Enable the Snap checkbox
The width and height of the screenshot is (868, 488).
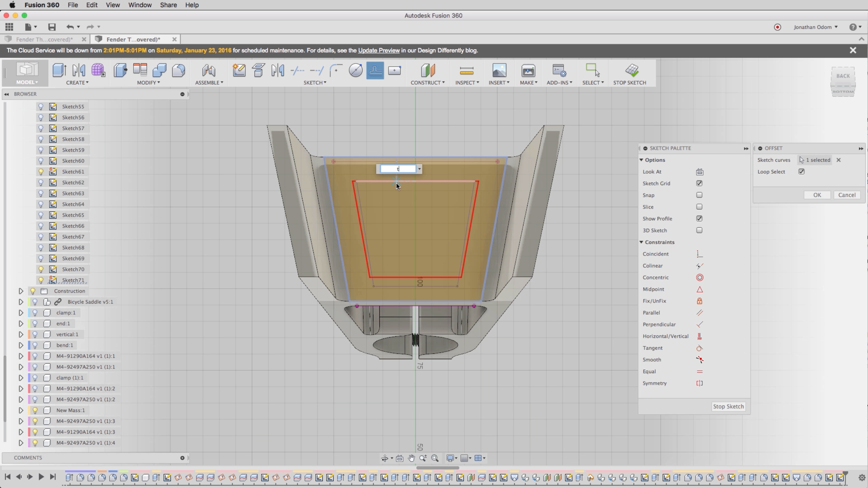pos(699,195)
